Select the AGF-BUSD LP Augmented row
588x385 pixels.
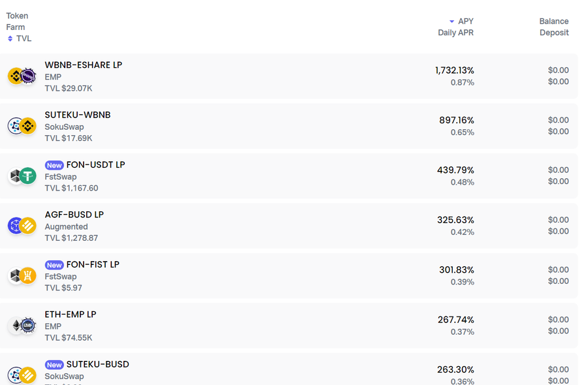(289, 226)
